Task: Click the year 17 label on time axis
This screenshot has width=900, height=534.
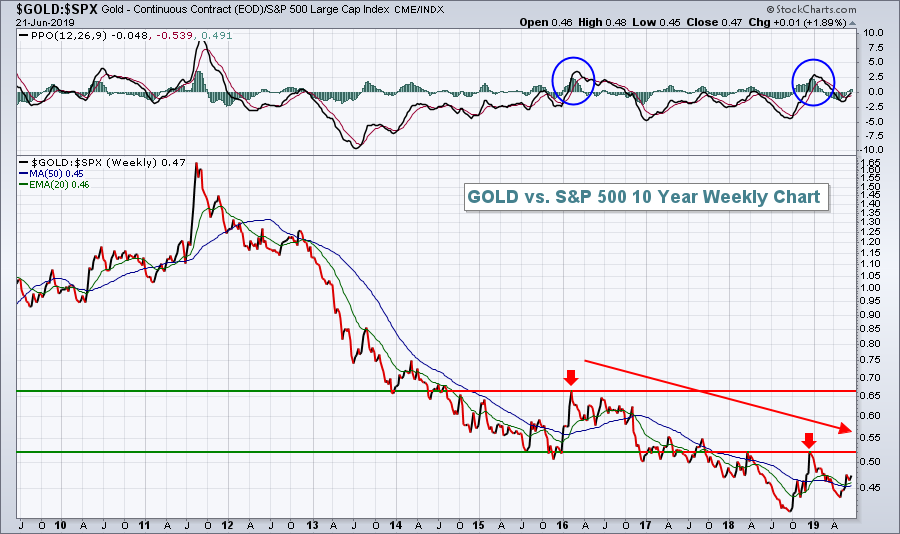Action: (x=646, y=525)
